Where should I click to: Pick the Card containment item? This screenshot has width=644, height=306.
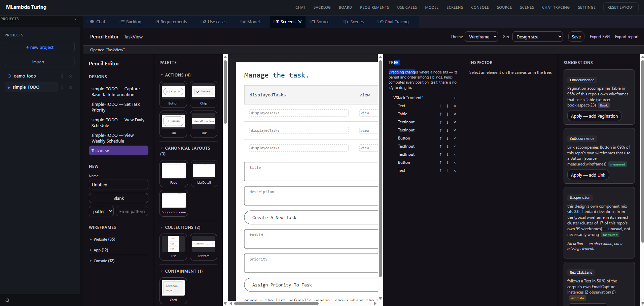click(x=173, y=291)
